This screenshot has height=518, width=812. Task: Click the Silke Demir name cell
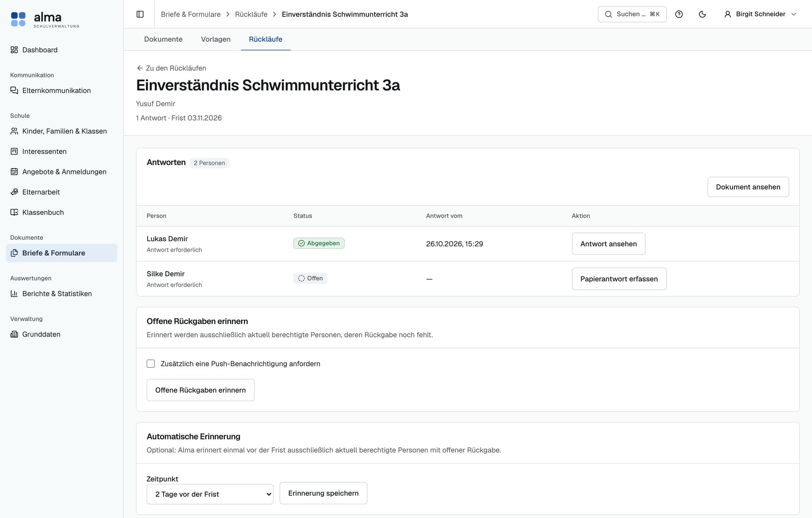click(165, 274)
